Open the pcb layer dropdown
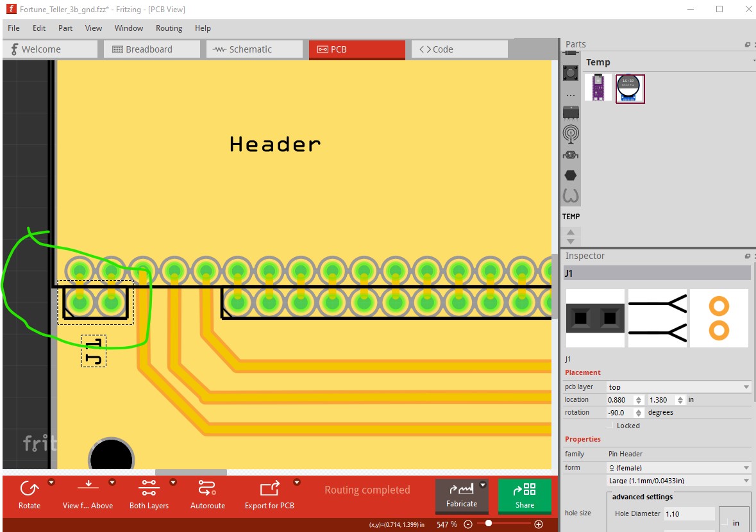This screenshot has width=756, height=532. tap(678, 387)
